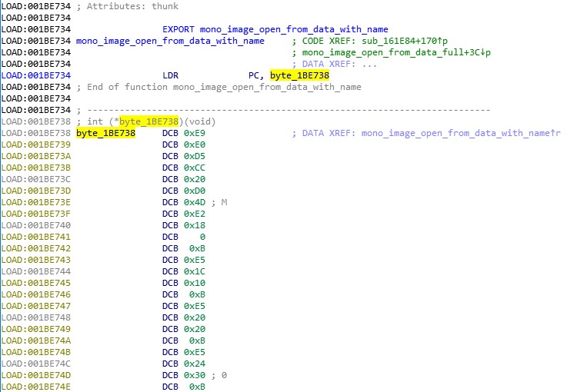Select the DCB value 0xE2
The width and height of the screenshot is (587, 392).
click(195, 214)
